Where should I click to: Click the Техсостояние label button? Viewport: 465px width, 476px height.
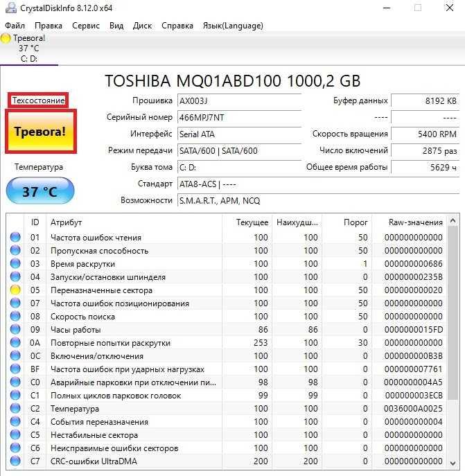[x=38, y=100]
